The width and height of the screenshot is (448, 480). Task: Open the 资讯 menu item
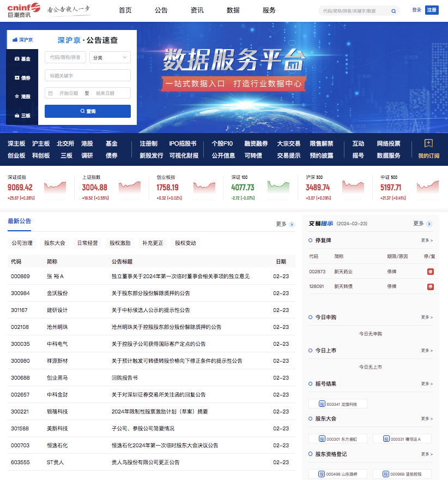[197, 10]
